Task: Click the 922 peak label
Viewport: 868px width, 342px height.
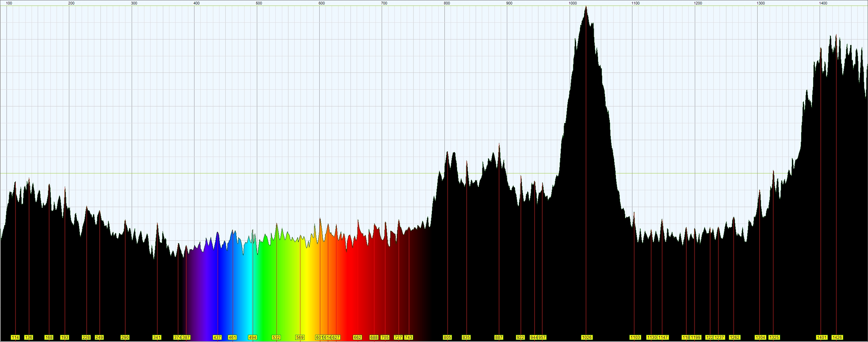Action: point(520,338)
